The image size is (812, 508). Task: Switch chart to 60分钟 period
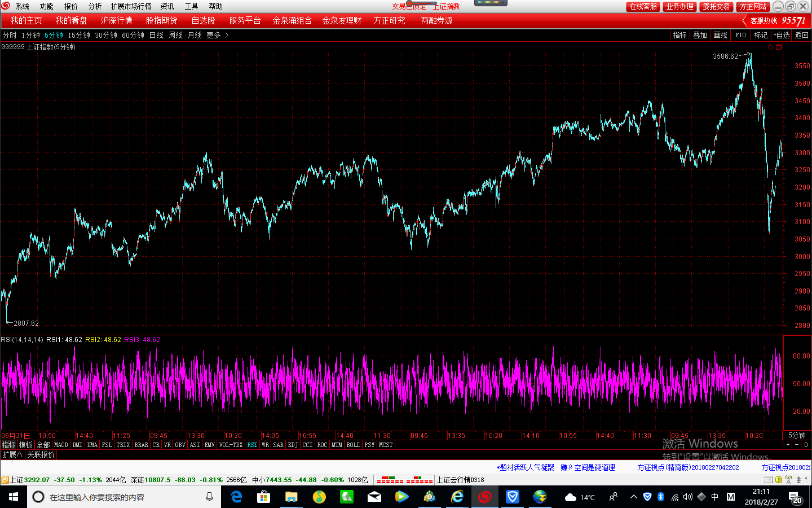tap(133, 35)
